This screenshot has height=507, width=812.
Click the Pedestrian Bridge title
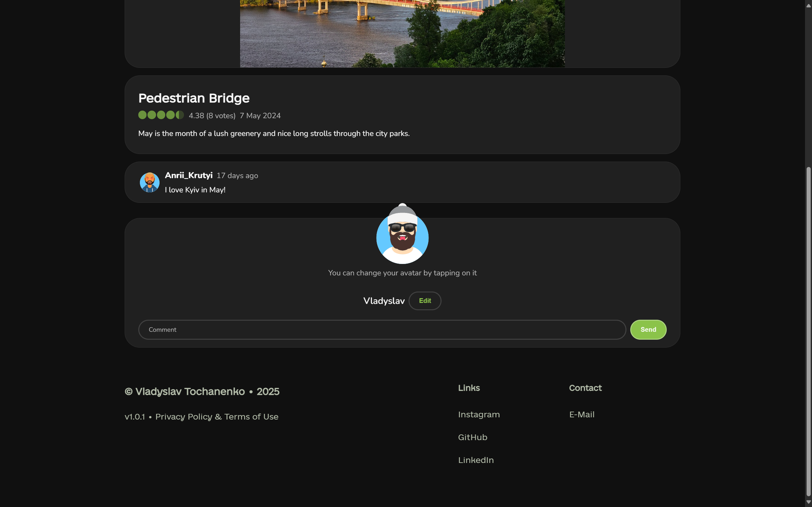[x=193, y=98]
